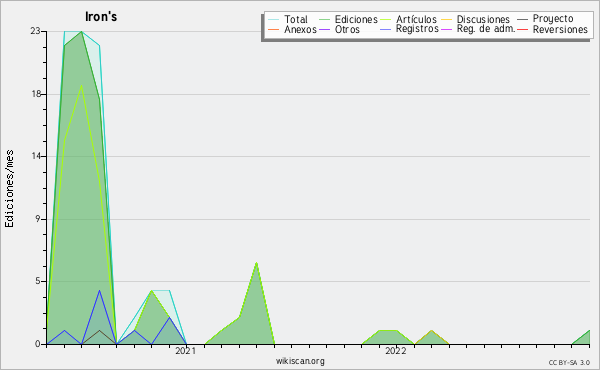Viewport: 600px width, 370px height.
Task: Click the Proyecto legend entry
Action: (553, 19)
